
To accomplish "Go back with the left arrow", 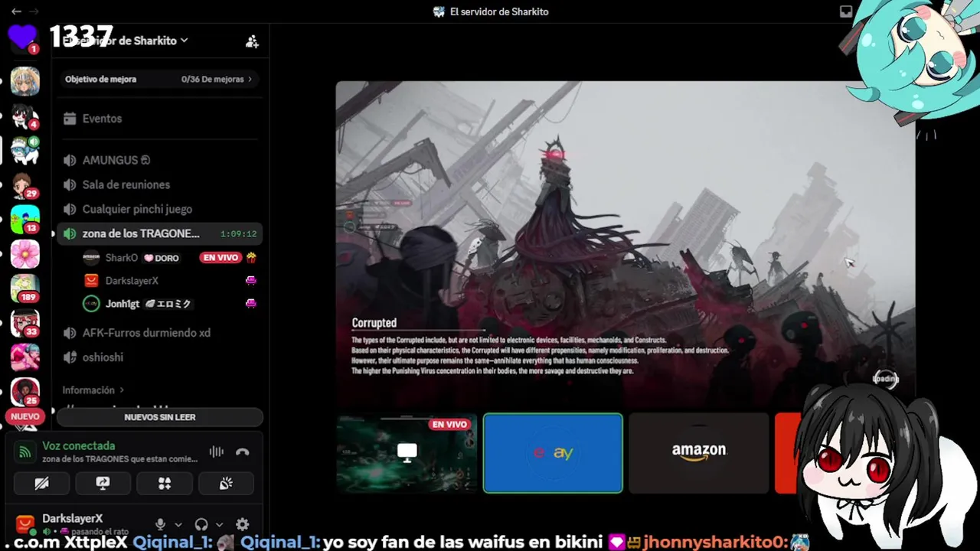I will 16,11.
